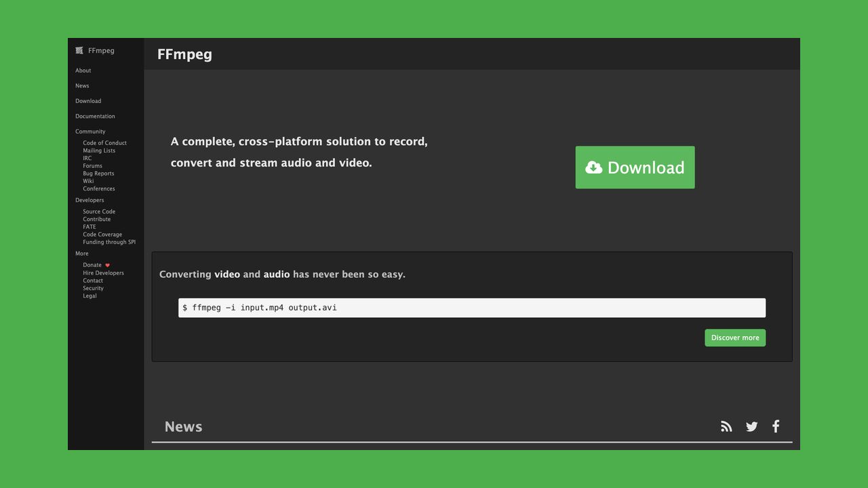Click the red heart next to Donate
868x488 pixels.
click(x=107, y=265)
